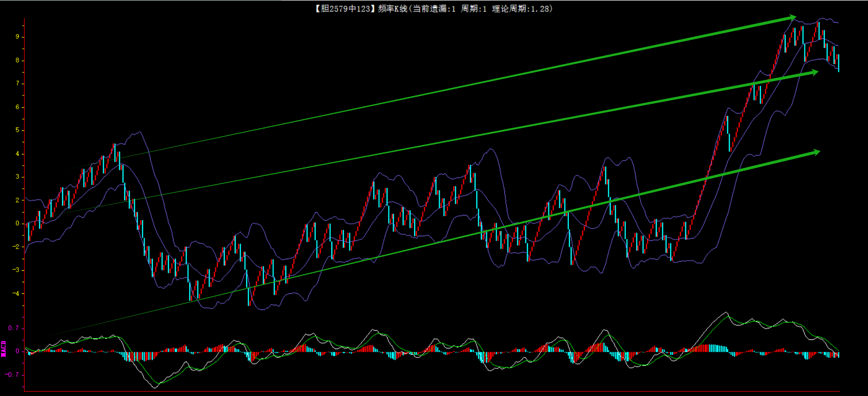The height and width of the screenshot is (396, 868).
Task: Click the 9 label on the vertical axis
Action: [17, 37]
